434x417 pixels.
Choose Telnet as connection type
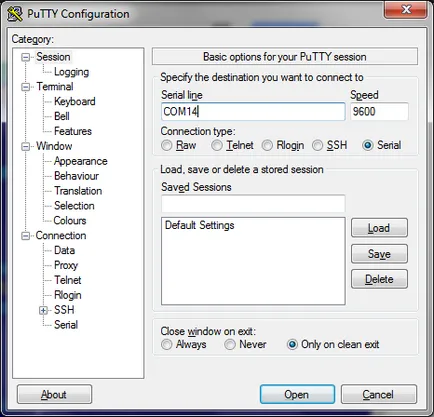coord(217,146)
